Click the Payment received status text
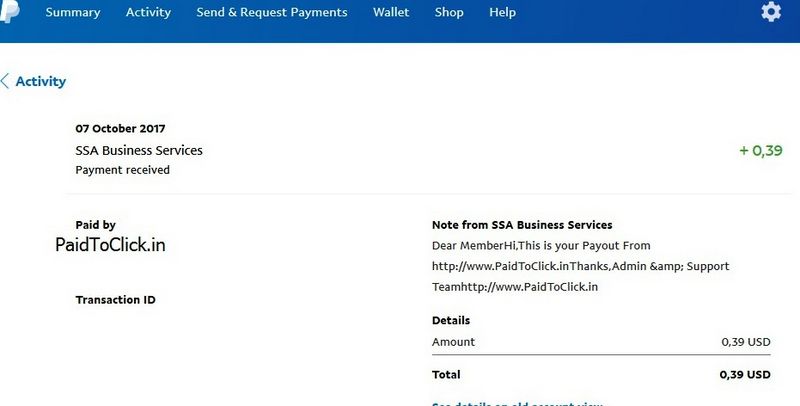The width and height of the screenshot is (800, 406). click(122, 170)
